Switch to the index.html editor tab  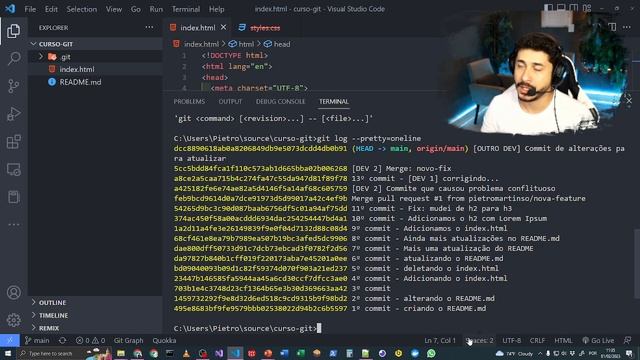coord(197,27)
